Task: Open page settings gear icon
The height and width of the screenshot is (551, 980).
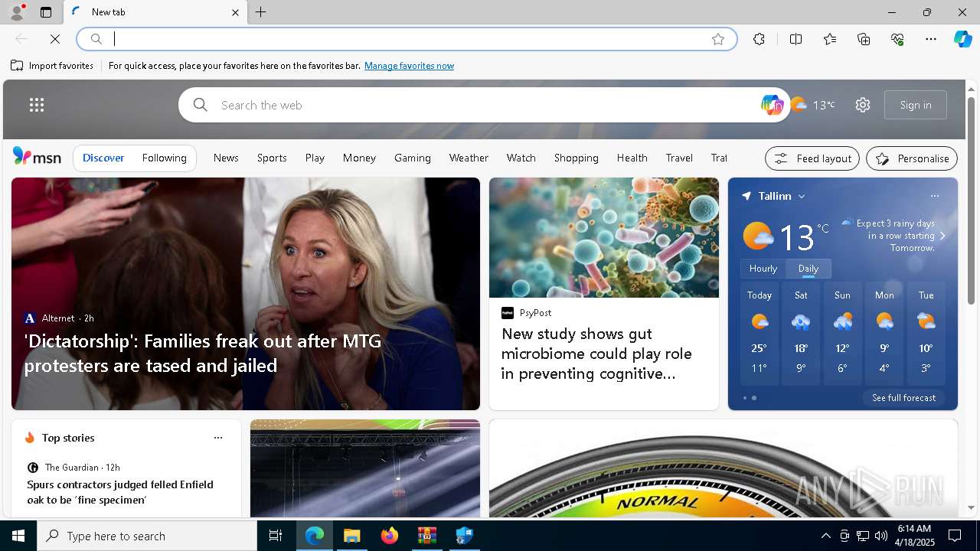Action: (863, 105)
